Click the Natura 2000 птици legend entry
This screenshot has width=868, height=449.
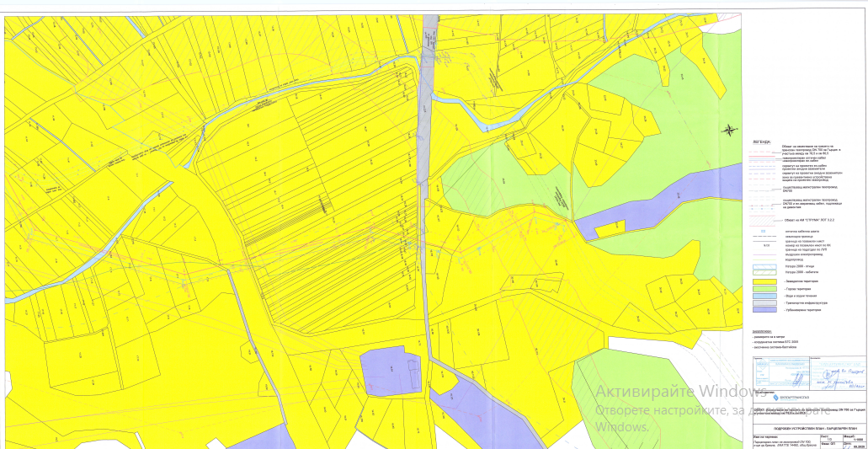799,265
